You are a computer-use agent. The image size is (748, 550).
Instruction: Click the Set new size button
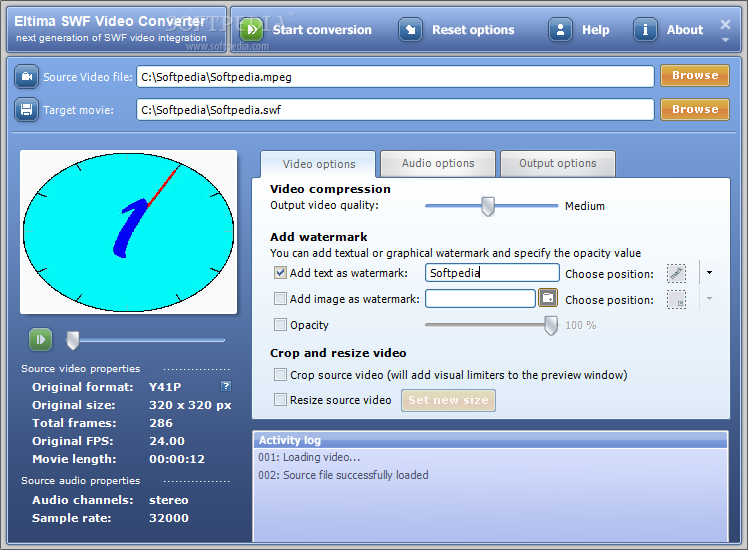(448, 400)
